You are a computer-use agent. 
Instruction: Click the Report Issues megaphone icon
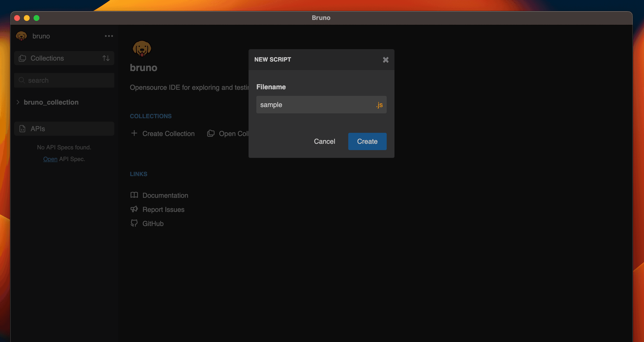(x=134, y=209)
